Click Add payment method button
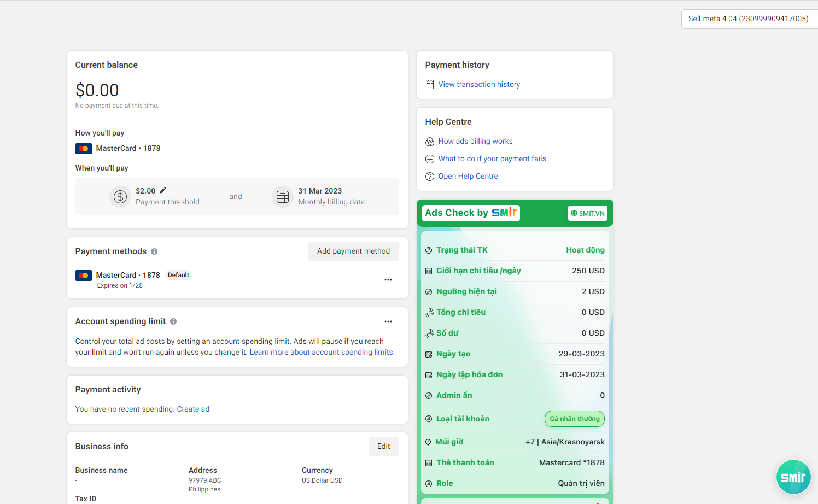 pyautogui.click(x=353, y=251)
